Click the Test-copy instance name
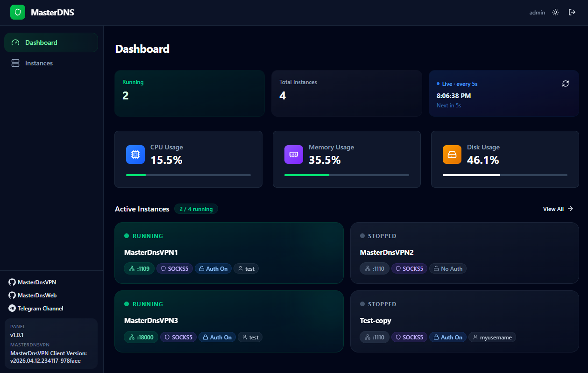 (375, 321)
